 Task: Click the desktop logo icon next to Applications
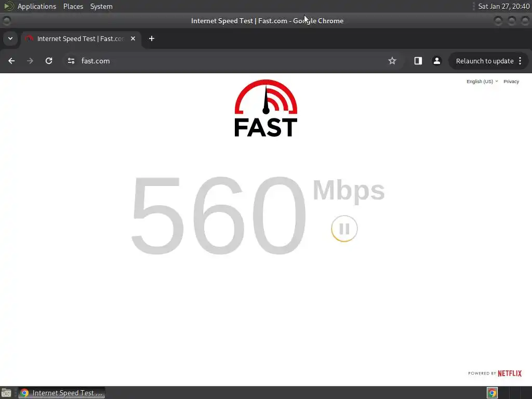pyautogui.click(x=8, y=6)
